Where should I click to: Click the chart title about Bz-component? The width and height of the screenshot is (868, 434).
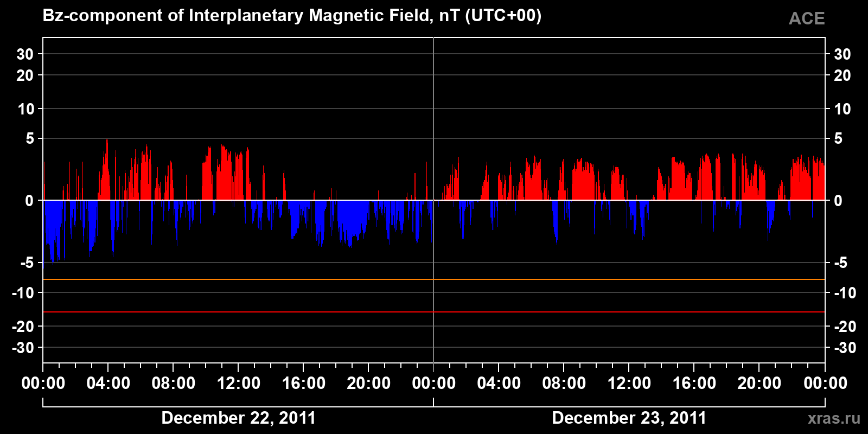[x=292, y=16]
